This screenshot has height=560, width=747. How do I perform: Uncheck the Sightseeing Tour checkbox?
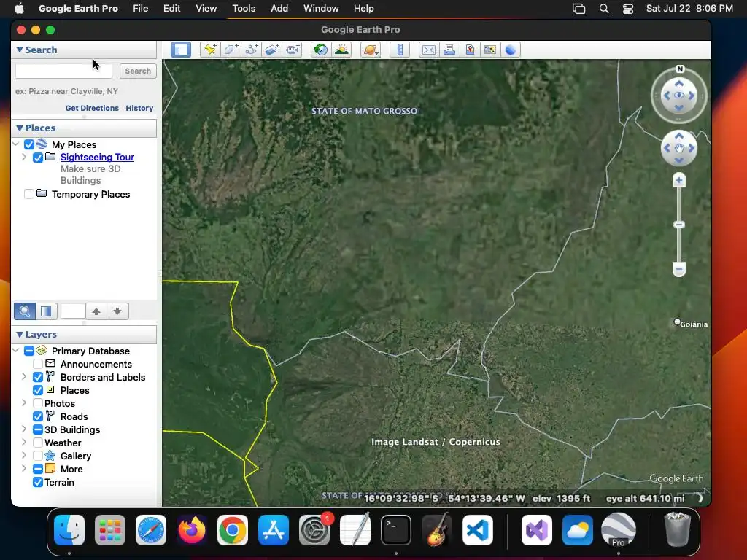(x=38, y=157)
